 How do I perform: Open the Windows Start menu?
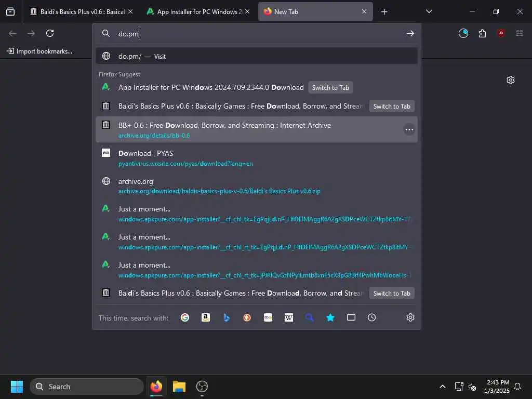pyautogui.click(x=17, y=387)
